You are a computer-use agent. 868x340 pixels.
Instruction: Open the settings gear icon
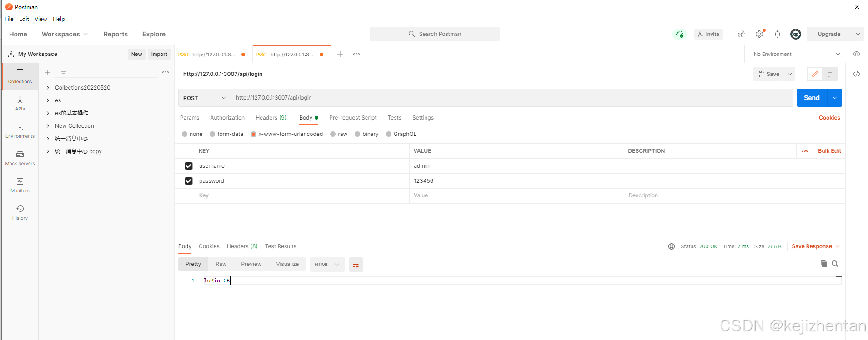(x=759, y=34)
